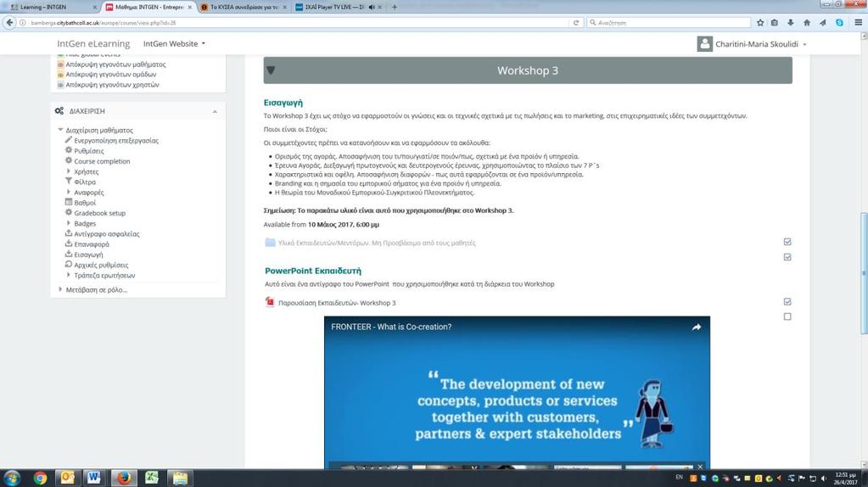Click the restore icon beside Επαναφορά
This screenshot has width=868, height=487.
coord(69,243)
